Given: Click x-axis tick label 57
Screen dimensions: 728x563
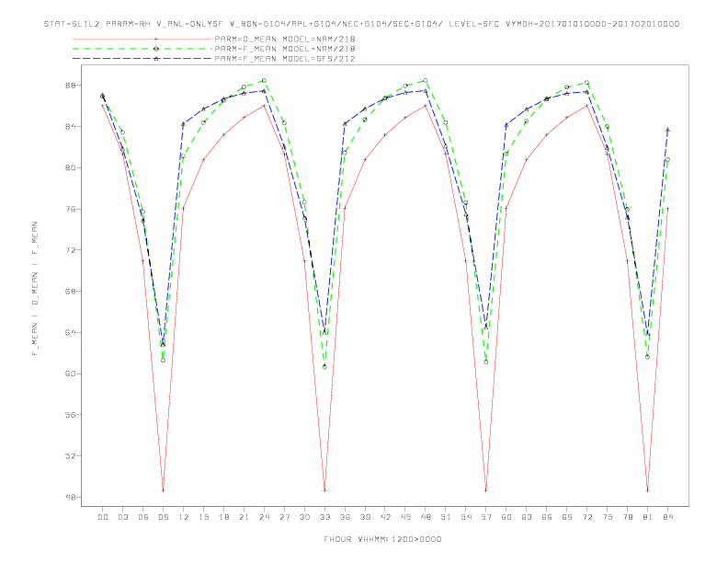Looking at the screenshot, I should [x=486, y=517].
